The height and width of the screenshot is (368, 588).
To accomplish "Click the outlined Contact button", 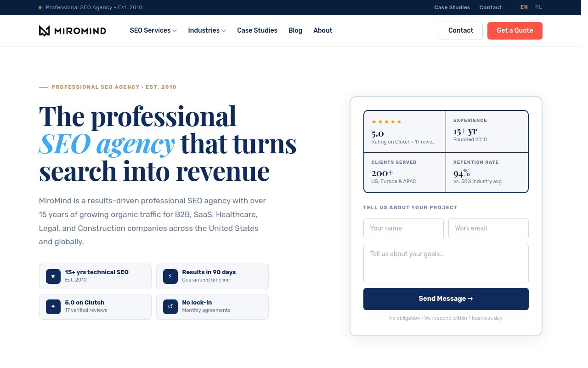I will (461, 31).
